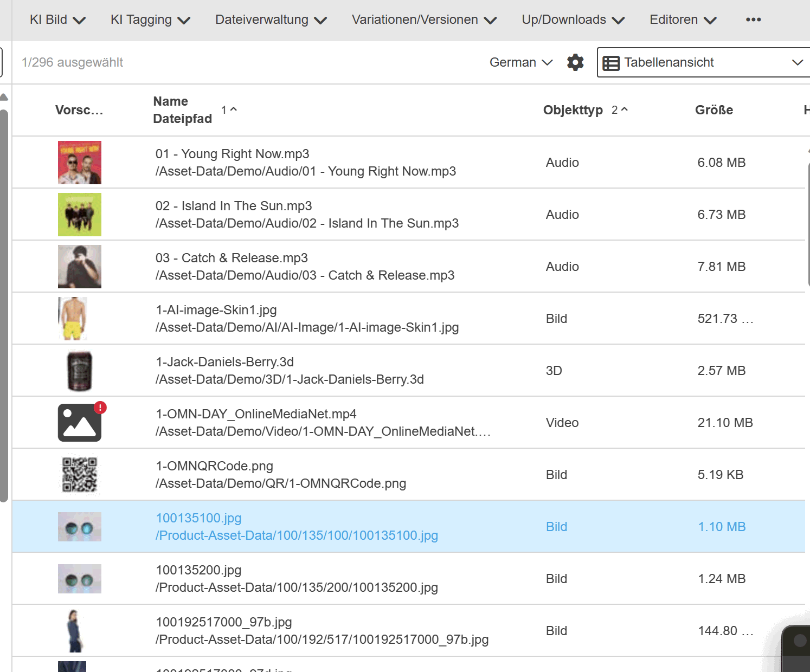The height and width of the screenshot is (672, 810).
Task: Open the Variationen/Versionen menu
Action: (424, 20)
